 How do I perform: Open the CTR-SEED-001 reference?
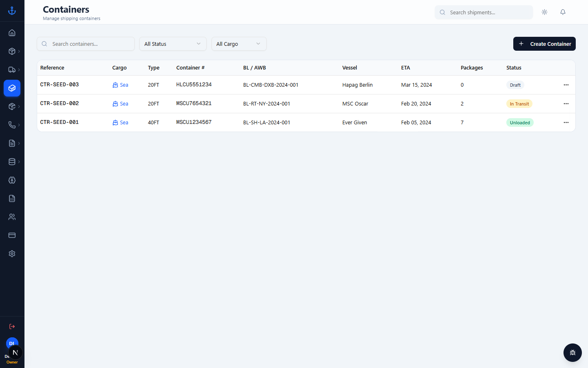tap(60, 122)
